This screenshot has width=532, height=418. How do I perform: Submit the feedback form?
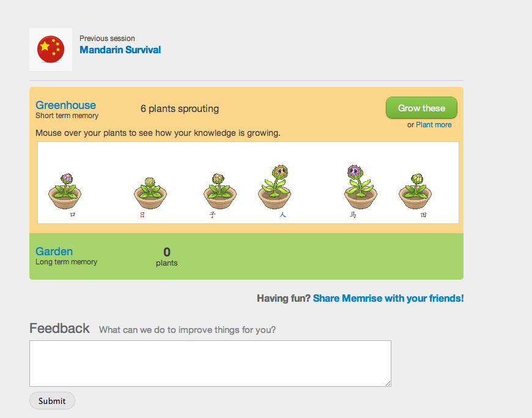52,401
